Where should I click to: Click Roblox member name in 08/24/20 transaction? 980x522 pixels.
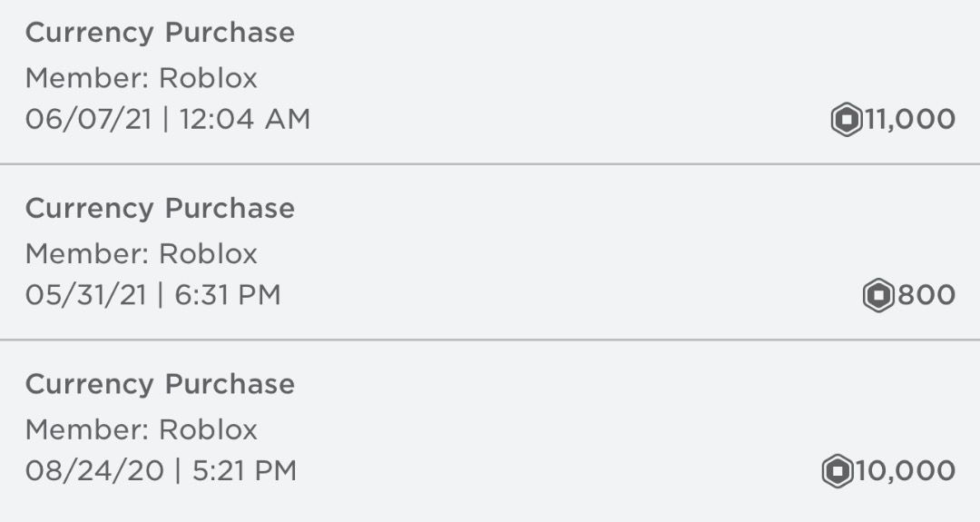tap(208, 429)
